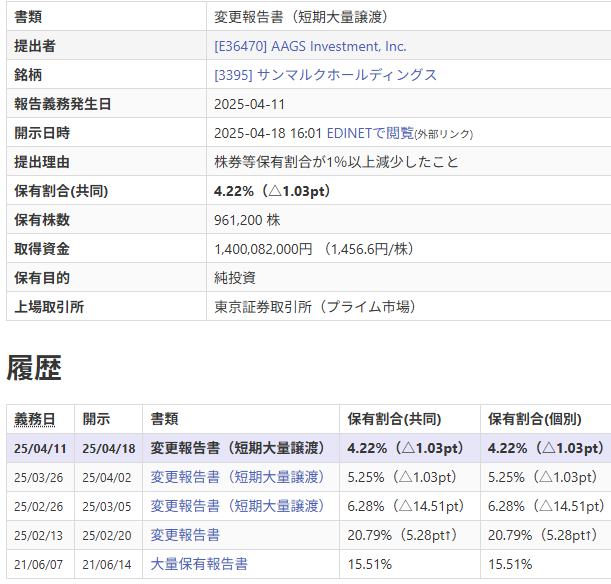Open the 25/02/26 変更報告書（短期大量譲渡） link
Screen dimensions: 611x584
pos(237,506)
